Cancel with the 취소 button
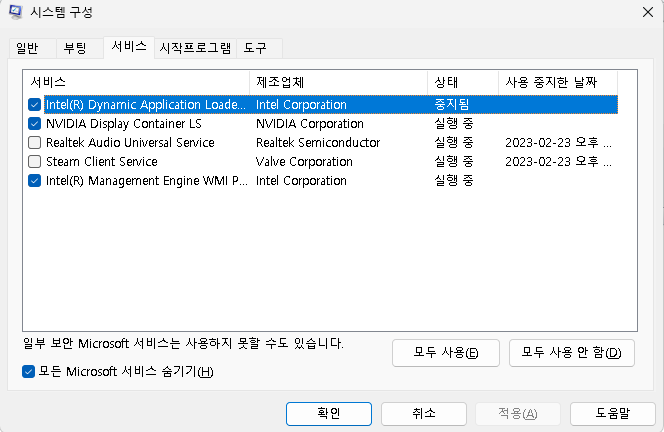 click(423, 414)
